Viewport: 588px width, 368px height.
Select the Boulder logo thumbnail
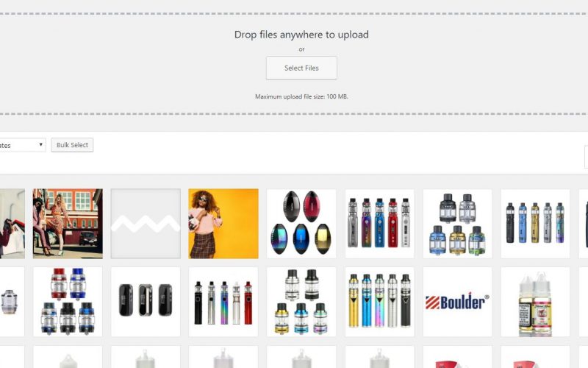(457, 302)
